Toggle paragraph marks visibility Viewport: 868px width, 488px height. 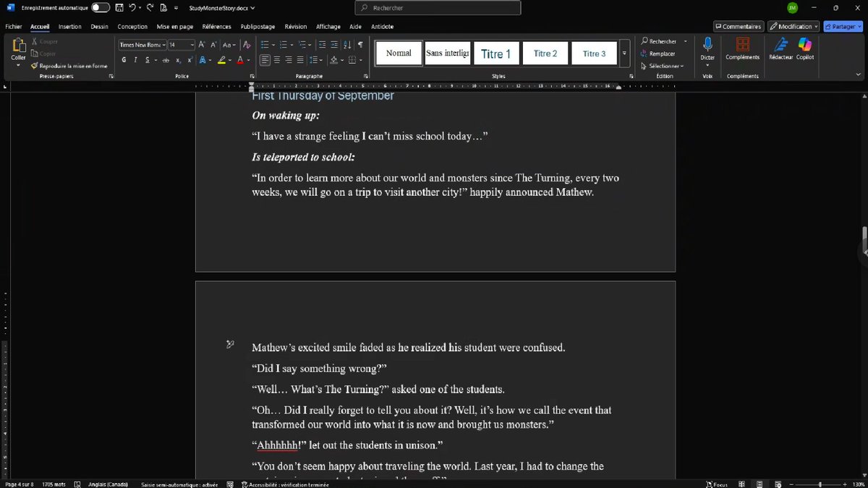pos(360,44)
